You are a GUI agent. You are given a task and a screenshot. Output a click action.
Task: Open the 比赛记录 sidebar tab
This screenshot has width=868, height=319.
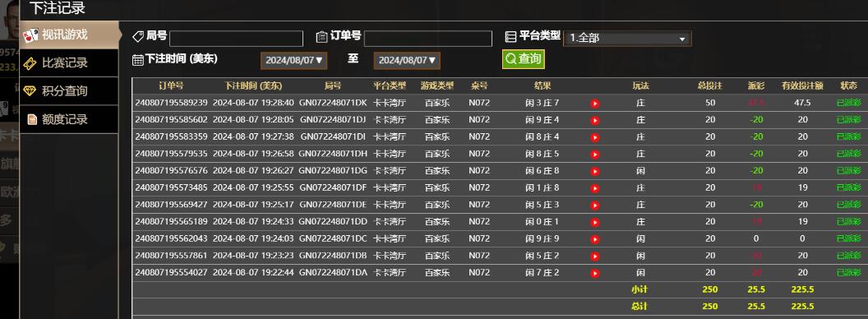(x=70, y=63)
